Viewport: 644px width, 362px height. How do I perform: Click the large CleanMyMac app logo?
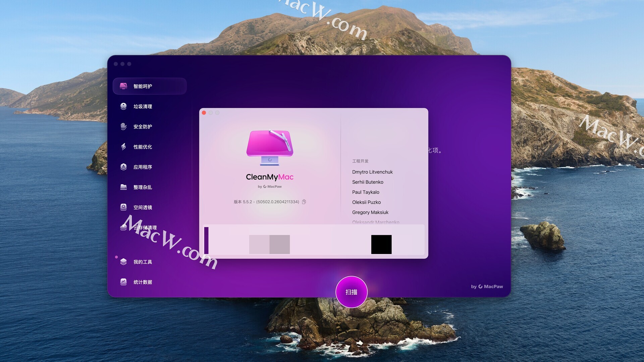(x=270, y=148)
